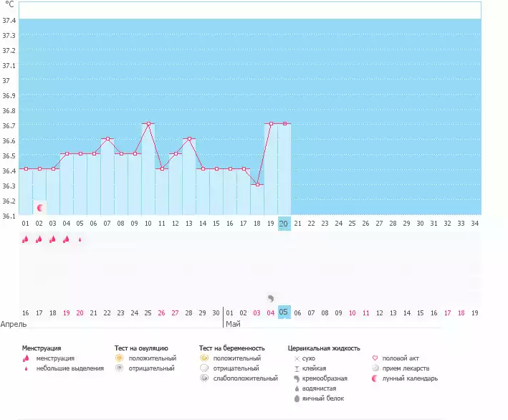
Task: Click the temperature point on cycle day 10
Action: [x=148, y=124]
